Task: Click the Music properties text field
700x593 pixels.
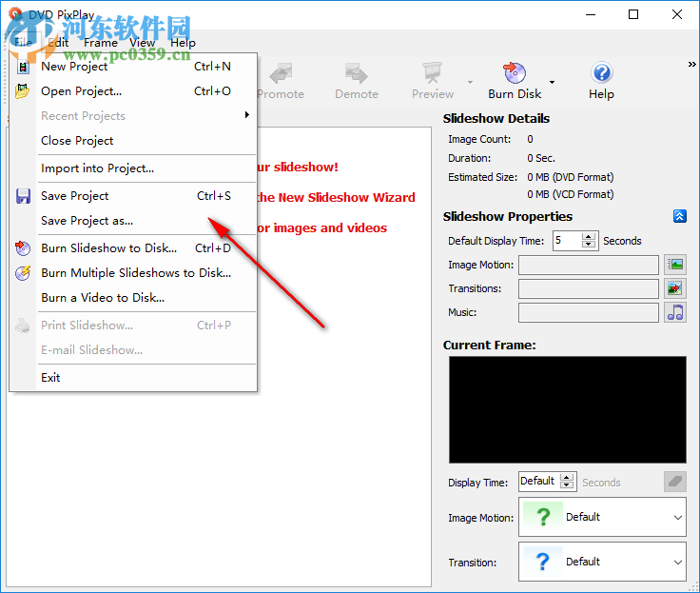Action: coord(589,312)
